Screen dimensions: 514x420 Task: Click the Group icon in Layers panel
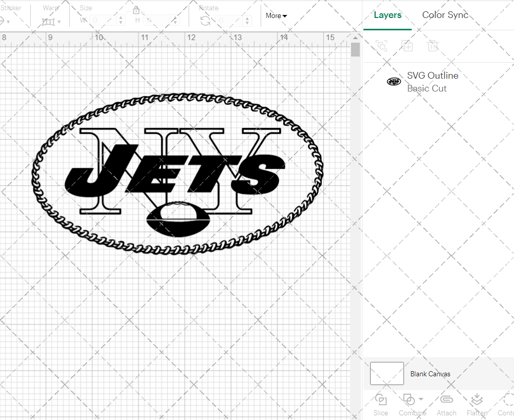click(x=381, y=46)
